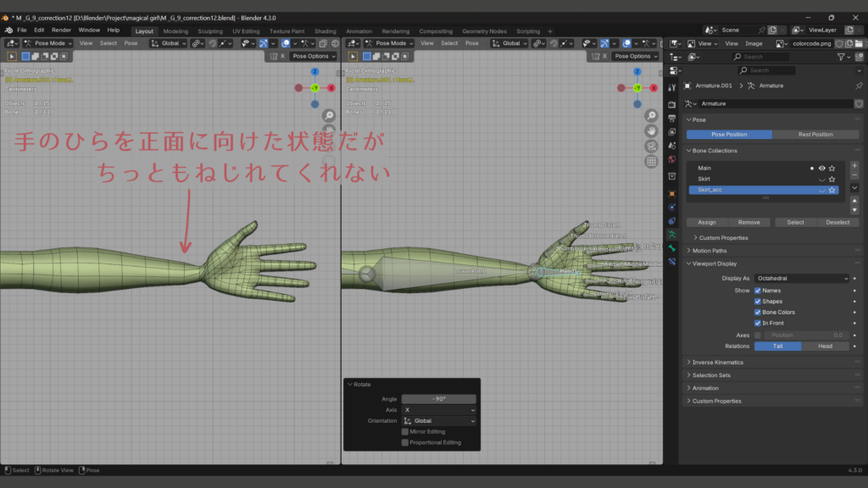Open the Display As Octahedral dropdown
This screenshot has height=488, width=868.
[801, 278]
